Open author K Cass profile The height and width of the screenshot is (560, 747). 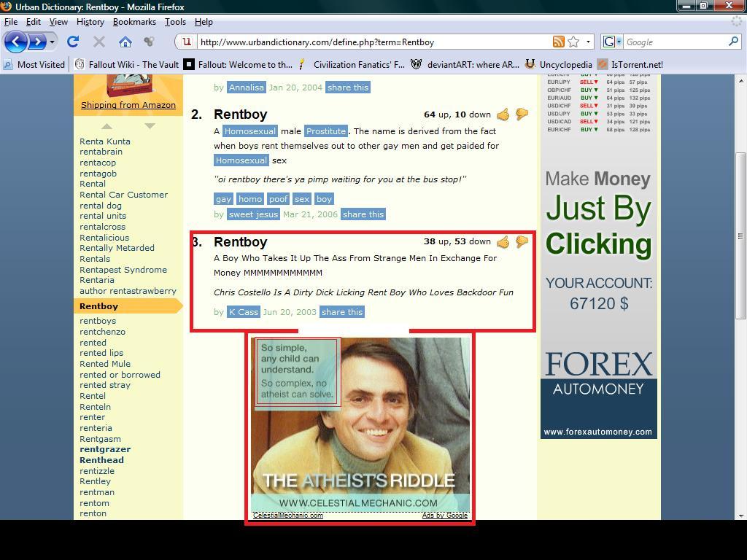coord(244,312)
